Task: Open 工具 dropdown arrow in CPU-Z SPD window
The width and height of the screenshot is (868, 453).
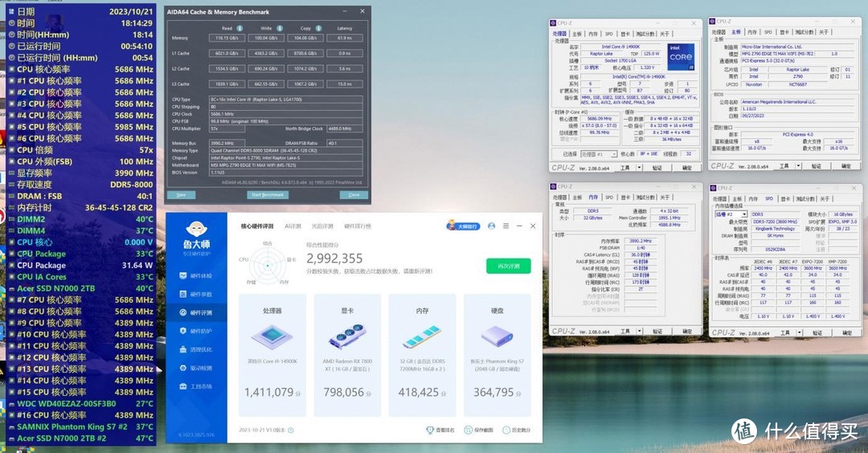Action: [x=800, y=333]
